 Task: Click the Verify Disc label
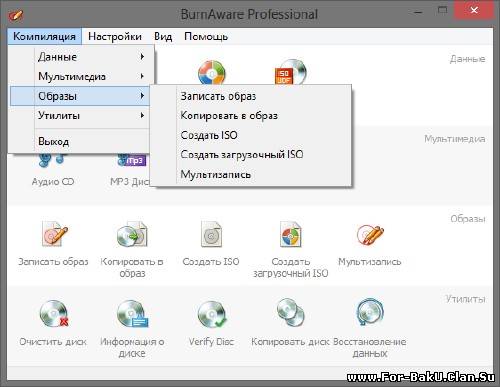(x=211, y=342)
